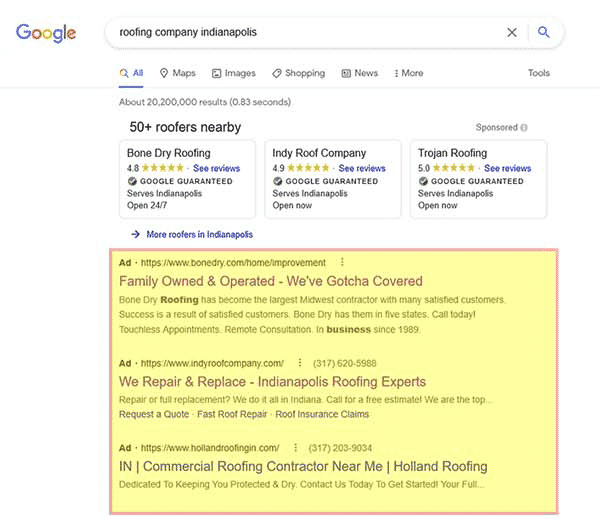
Task: Open the Shopping results tab
Action: [x=298, y=73]
